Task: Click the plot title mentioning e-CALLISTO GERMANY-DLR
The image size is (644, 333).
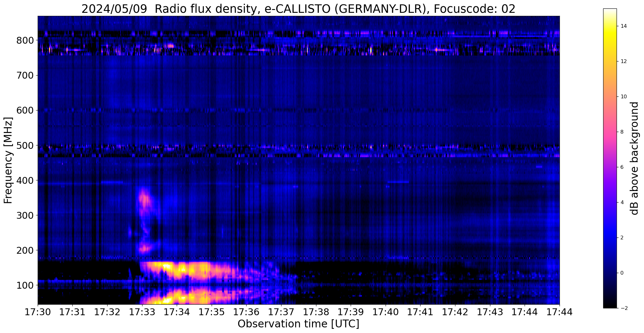Action: pos(298,9)
